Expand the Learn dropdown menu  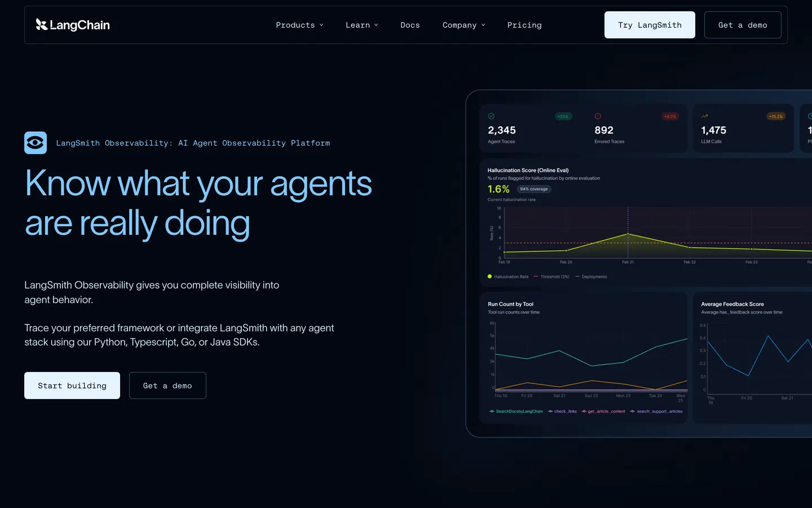(361, 25)
